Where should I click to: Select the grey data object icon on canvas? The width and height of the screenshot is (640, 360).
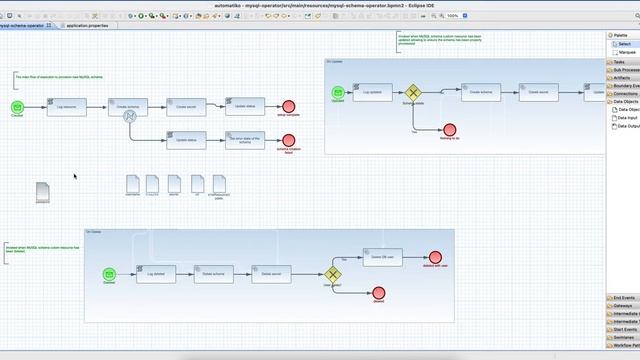pyautogui.click(x=42, y=192)
